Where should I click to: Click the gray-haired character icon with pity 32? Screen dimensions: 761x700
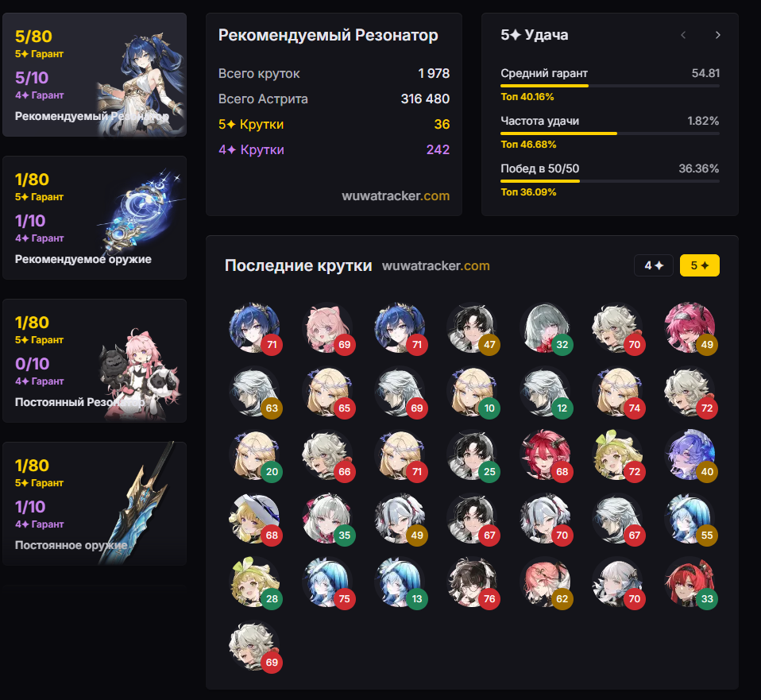tap(546, 329)
